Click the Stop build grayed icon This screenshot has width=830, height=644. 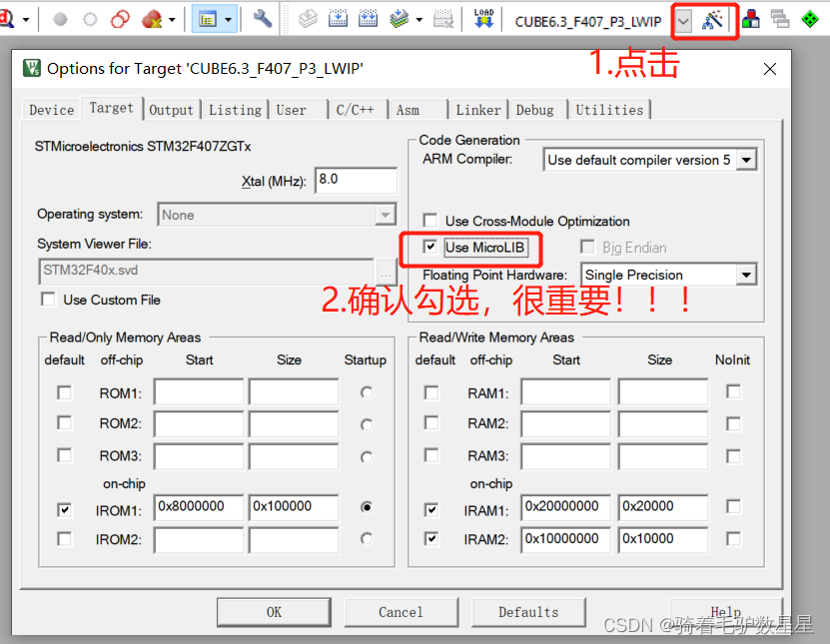pos(443,20)
